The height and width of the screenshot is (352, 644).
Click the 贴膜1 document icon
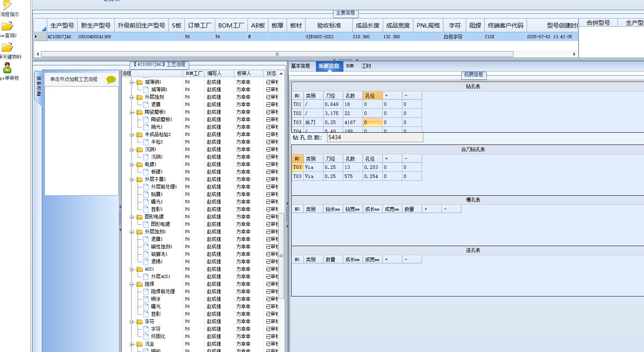coord(146,194)
